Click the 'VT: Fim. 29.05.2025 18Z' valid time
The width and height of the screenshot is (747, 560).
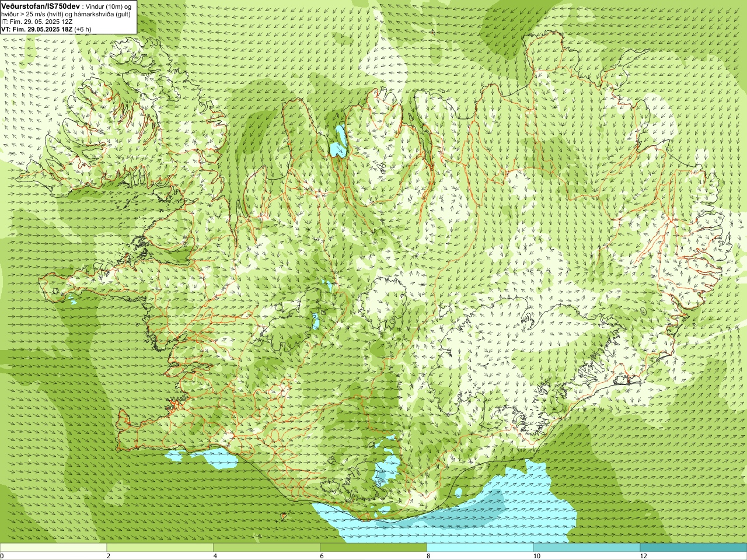tap(36, 29)
